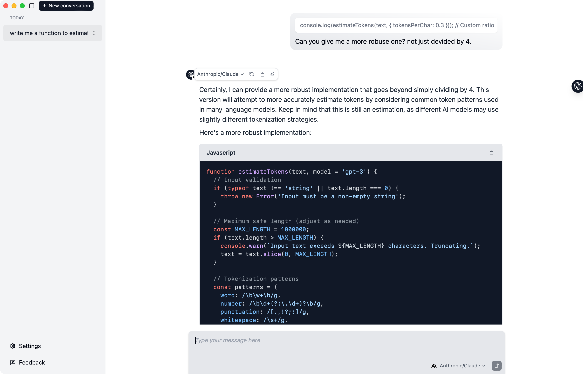Open the 'write me a function to estimat' conversation
The width and height of the screenshot is (588, 374).
53,33
